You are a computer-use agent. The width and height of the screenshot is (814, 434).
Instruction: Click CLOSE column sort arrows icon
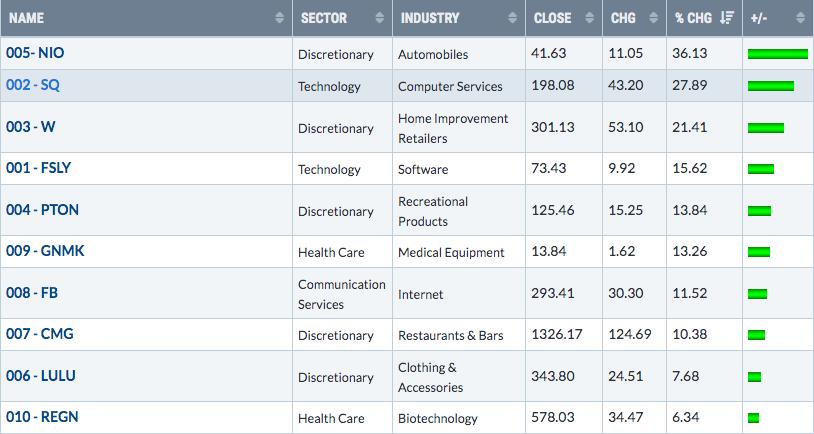pos(588,18)
